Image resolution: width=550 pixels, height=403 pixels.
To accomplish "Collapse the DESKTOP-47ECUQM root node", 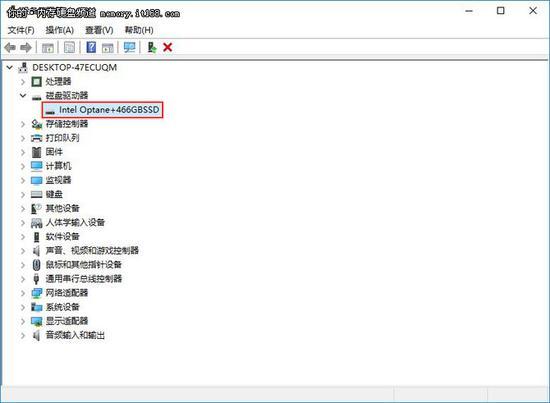I will click(x=10, y=67).
